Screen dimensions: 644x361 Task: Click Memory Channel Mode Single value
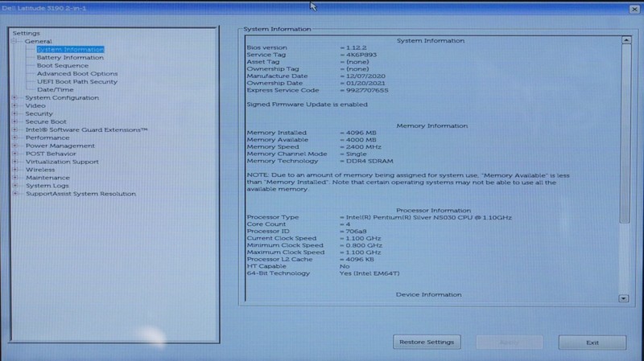356,154
